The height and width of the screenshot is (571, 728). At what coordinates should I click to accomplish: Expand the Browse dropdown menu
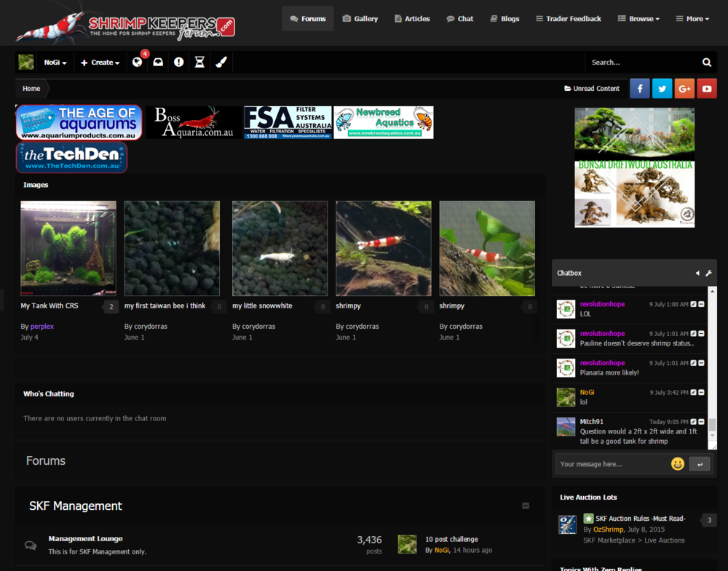point(638,19)
